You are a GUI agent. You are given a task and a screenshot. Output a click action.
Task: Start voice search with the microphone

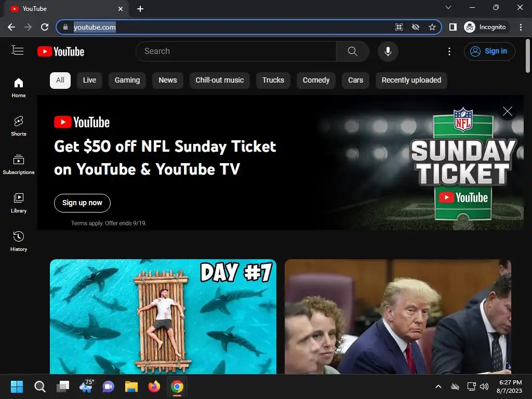pos(388,51)
